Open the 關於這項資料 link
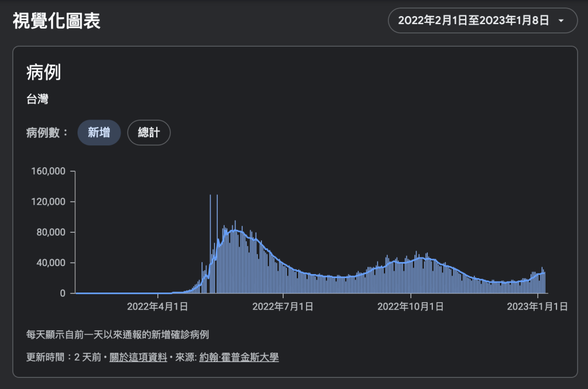The image size is (588, 389). tap(138, 357)
